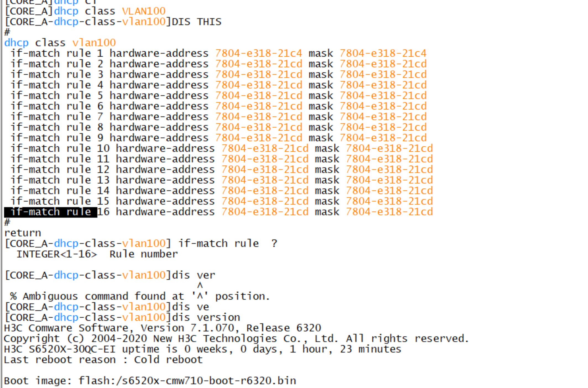This screenshot has height=388, width=588.
Task: Click the 'dis version' command text
Action: click(206, 318)
